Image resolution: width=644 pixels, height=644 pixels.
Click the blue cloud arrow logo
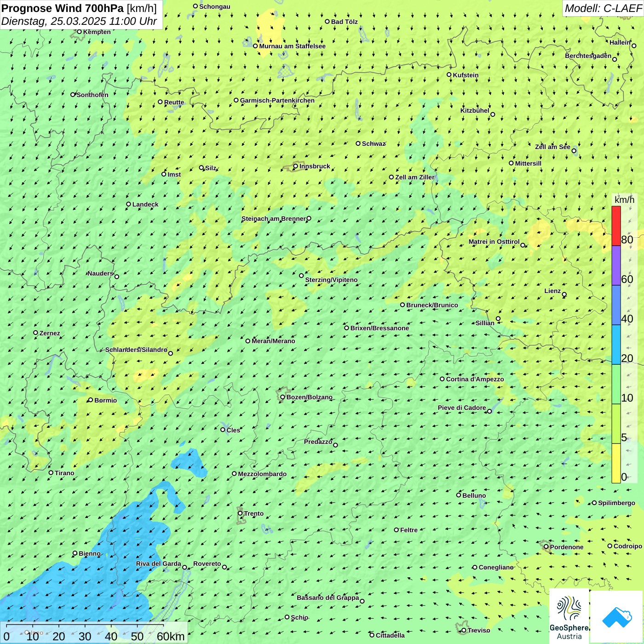(617, 617)
